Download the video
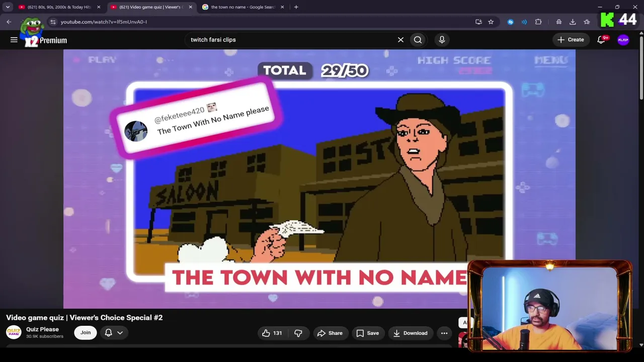Screen dimensions: 644x362 click(411, 333)
